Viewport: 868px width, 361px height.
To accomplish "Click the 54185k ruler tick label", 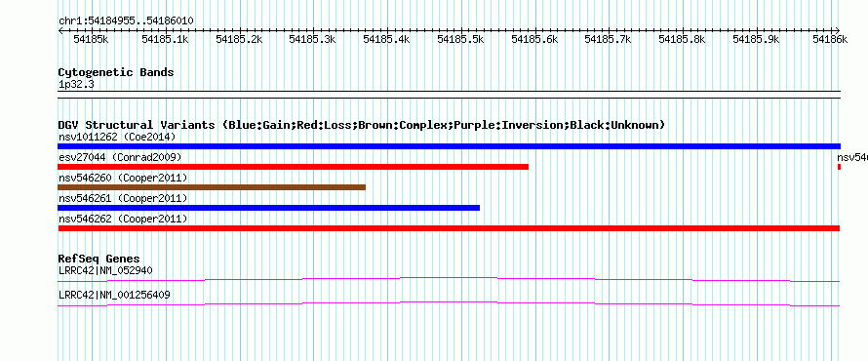I will [x=91, y=39].
